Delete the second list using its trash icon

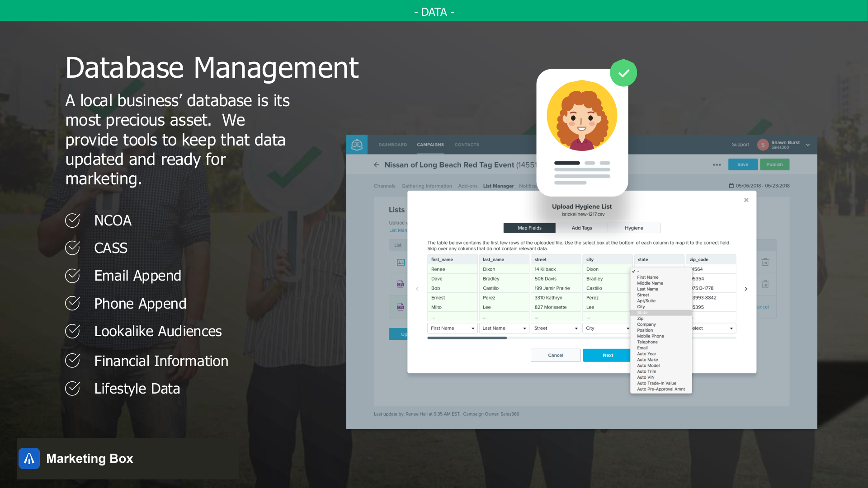[765, 284]
